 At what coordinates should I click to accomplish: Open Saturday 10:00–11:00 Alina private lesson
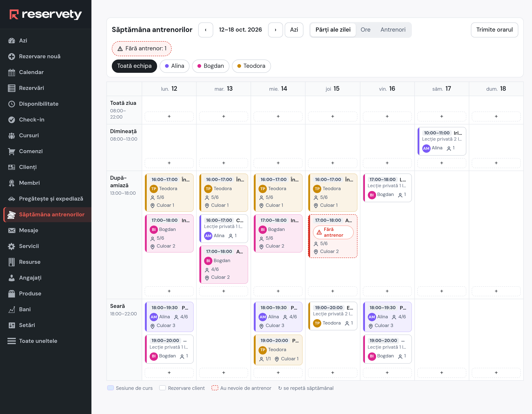(441, 141)
